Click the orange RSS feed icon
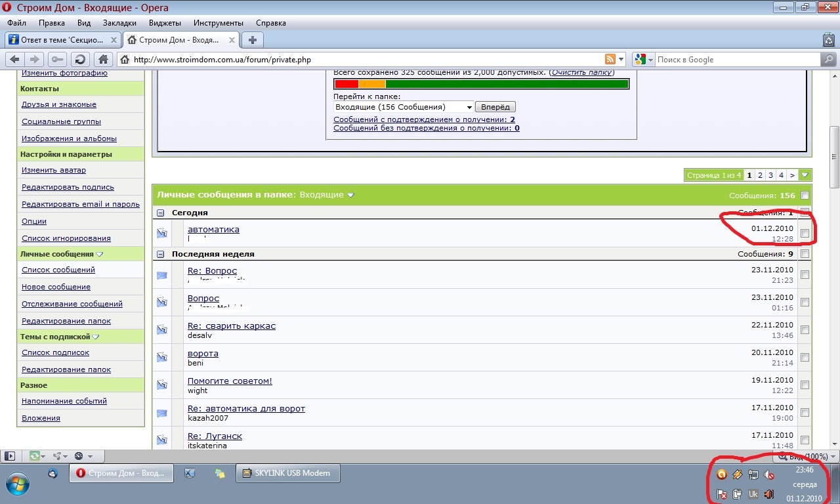This screenshot has width=840, height=504. point(610,59)
